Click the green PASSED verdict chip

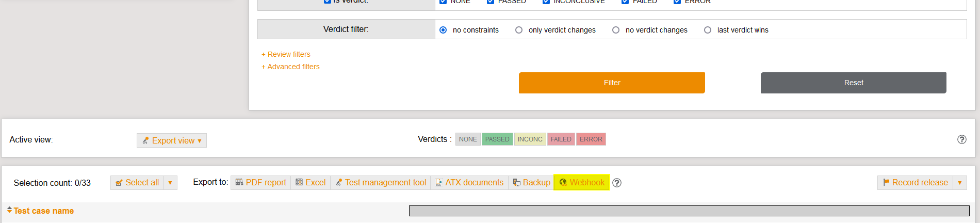(x=497, y=139)
